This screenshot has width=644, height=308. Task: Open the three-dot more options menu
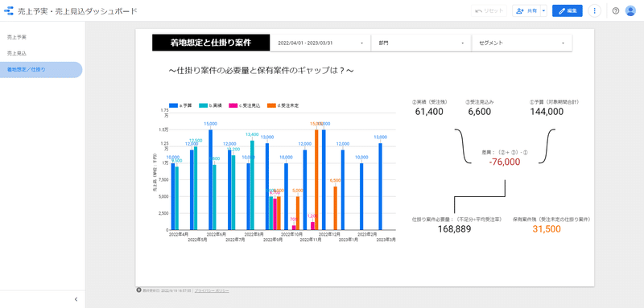coord(594,11)
